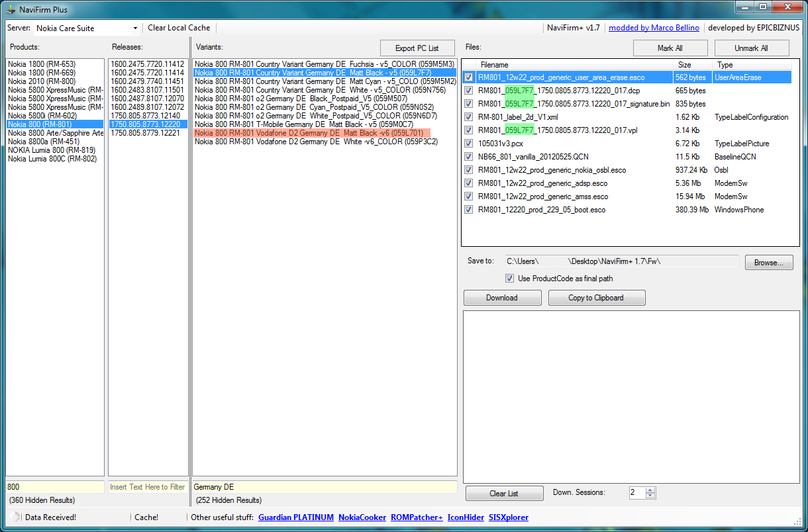Click the variants filter field with Germany DE
808x532 pixels.
coord(325,487)
